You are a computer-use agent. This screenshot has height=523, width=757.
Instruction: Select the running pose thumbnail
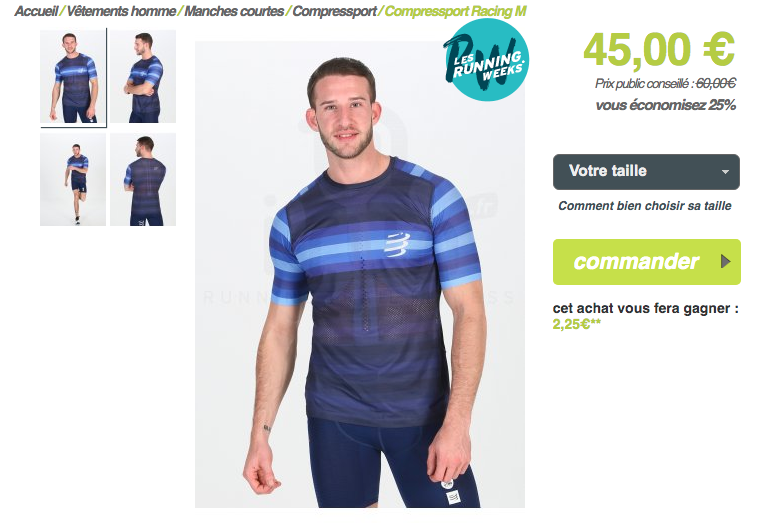pyautogui.click(x=73, y=180)
